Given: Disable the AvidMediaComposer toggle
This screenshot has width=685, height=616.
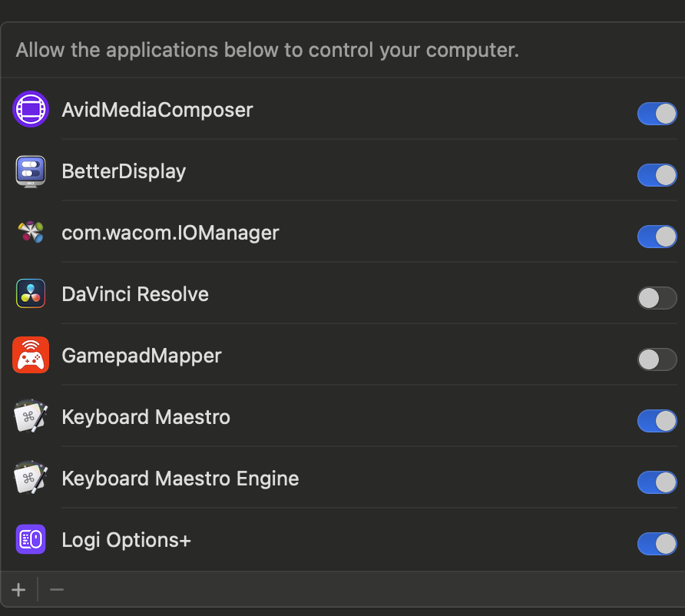Looking at the screenshot, I should (x=657, y=114).
